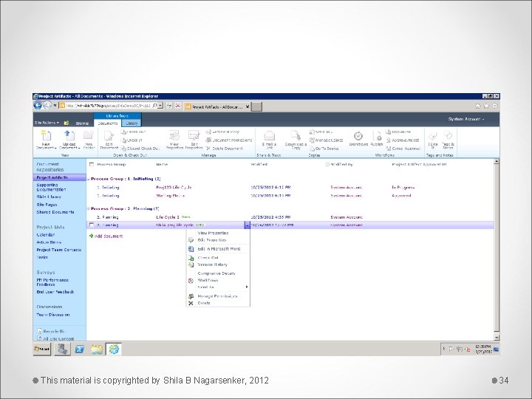Toggle the select-all checkbox in list header
This screenshot has width=532, height=399.
[92, 165]
